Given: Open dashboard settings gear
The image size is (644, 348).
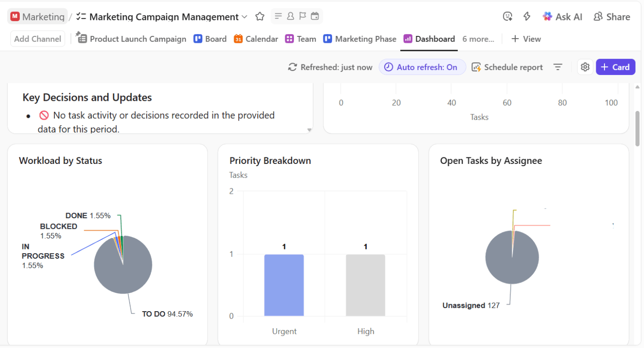Looking at the screenshot, I should 585,67.
